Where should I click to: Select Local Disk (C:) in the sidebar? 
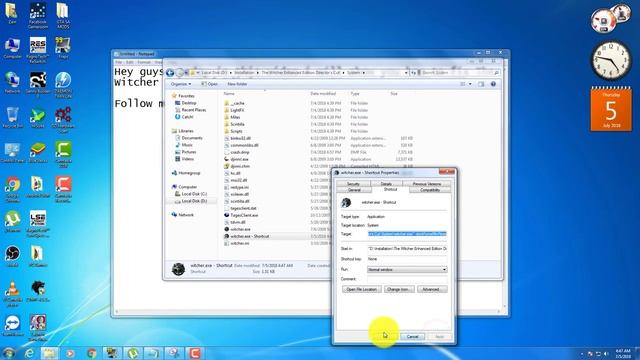[194, 194]
